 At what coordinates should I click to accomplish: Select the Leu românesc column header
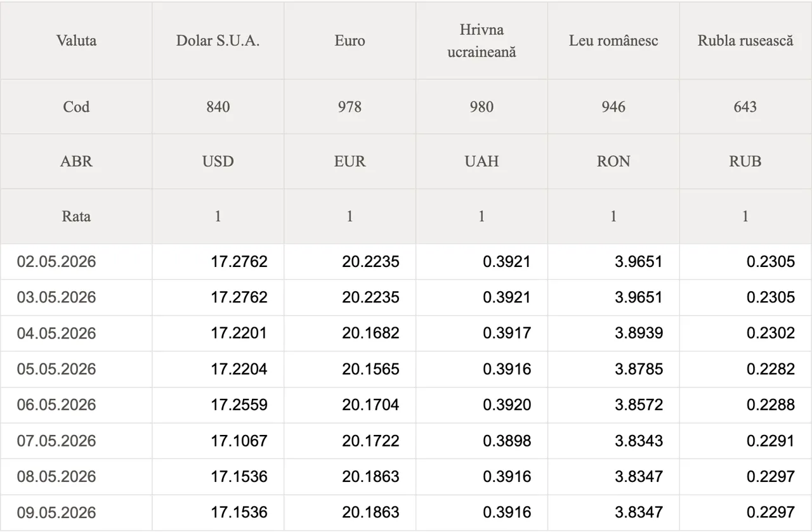coord(613,41)
